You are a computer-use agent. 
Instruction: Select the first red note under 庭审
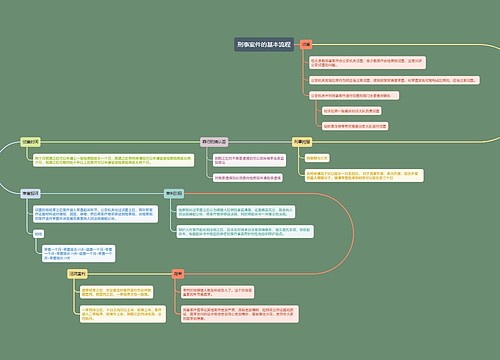[x=217, y=292]
